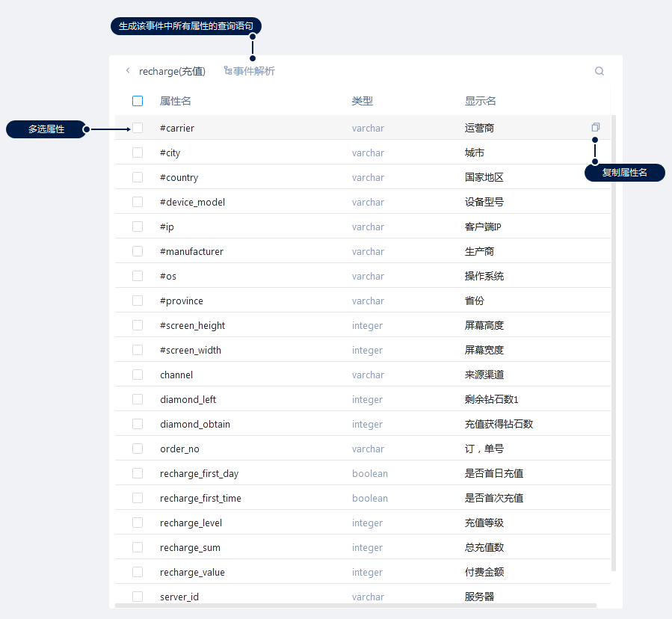Screen dimensions: 672x619
Task: Check the order_no attribute checkbox
Action: (x=138, y=449)
